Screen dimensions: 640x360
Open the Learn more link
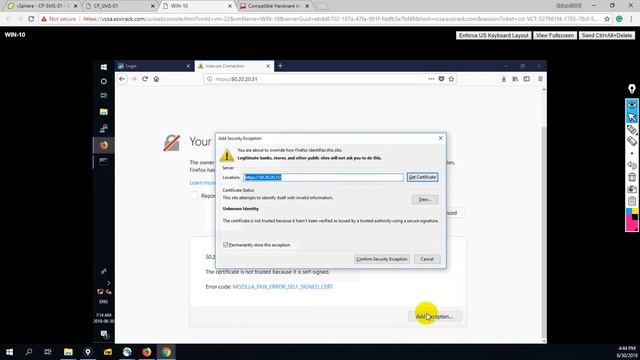click(x=202, y=182)
